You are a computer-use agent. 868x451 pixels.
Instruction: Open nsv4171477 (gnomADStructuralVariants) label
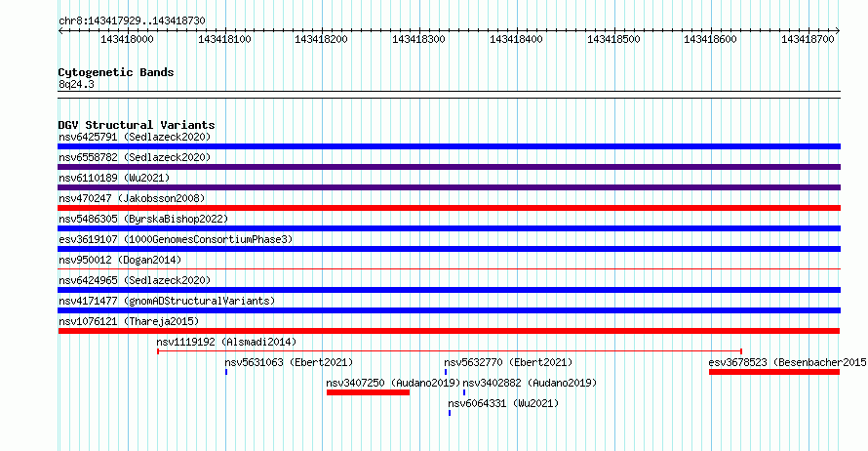point(167,301)
